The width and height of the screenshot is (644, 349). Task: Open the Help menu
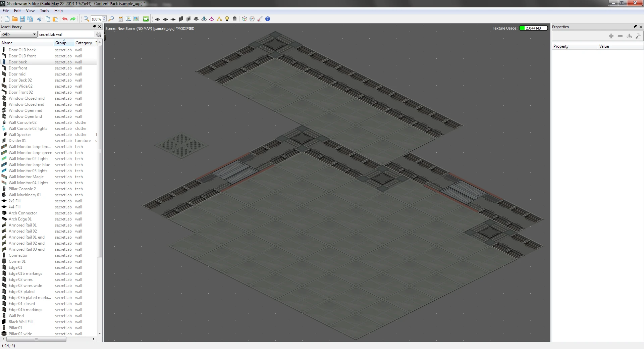[x=58, y=11]
